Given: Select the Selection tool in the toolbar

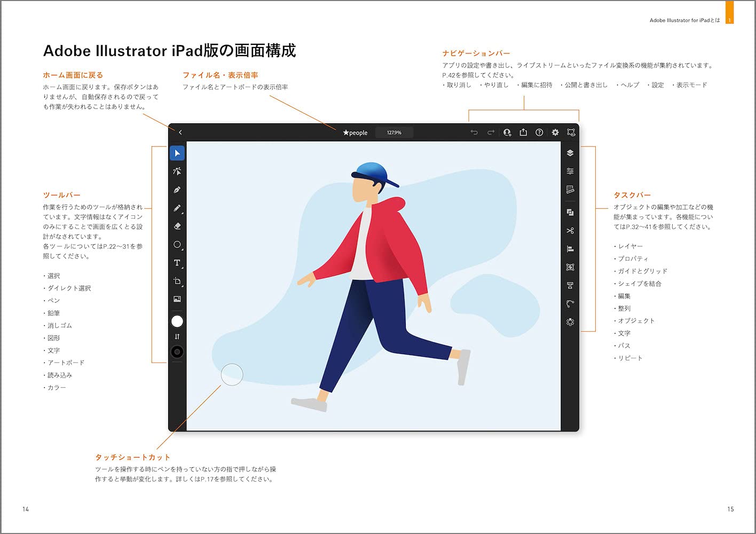Looking at the screenshot, I should click(178, 153).
